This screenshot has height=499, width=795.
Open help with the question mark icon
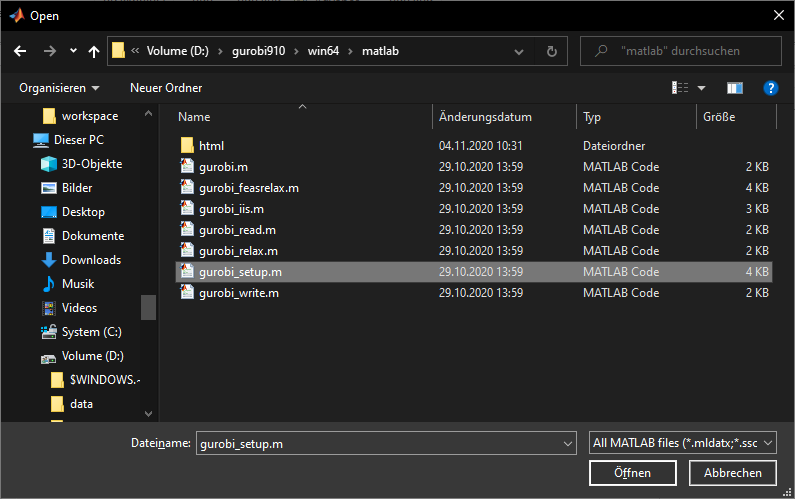point(771,88)
